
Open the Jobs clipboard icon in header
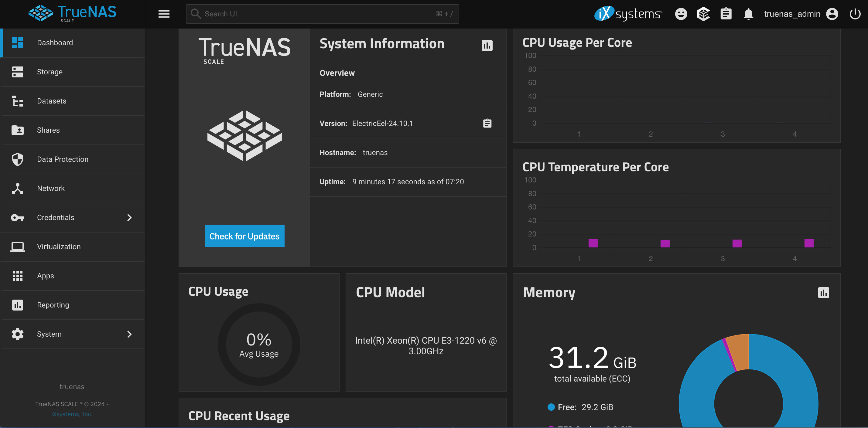[x=726, y=14]
